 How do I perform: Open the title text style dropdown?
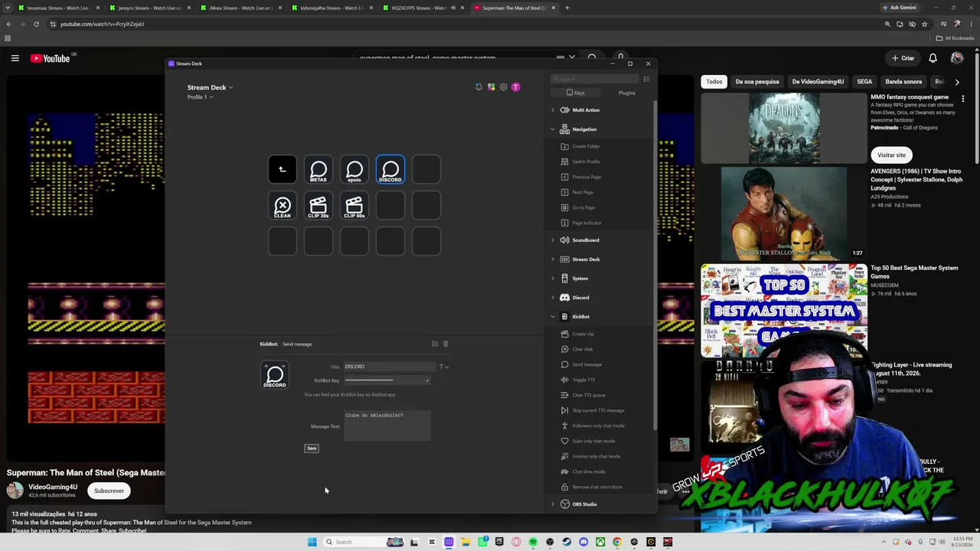click(443, 367)
